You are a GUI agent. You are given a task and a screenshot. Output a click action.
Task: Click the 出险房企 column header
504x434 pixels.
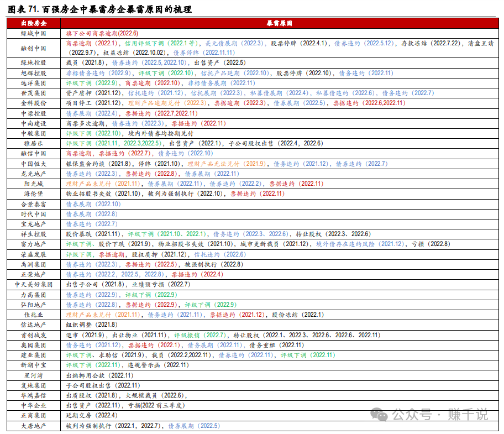tap(34, 23)
